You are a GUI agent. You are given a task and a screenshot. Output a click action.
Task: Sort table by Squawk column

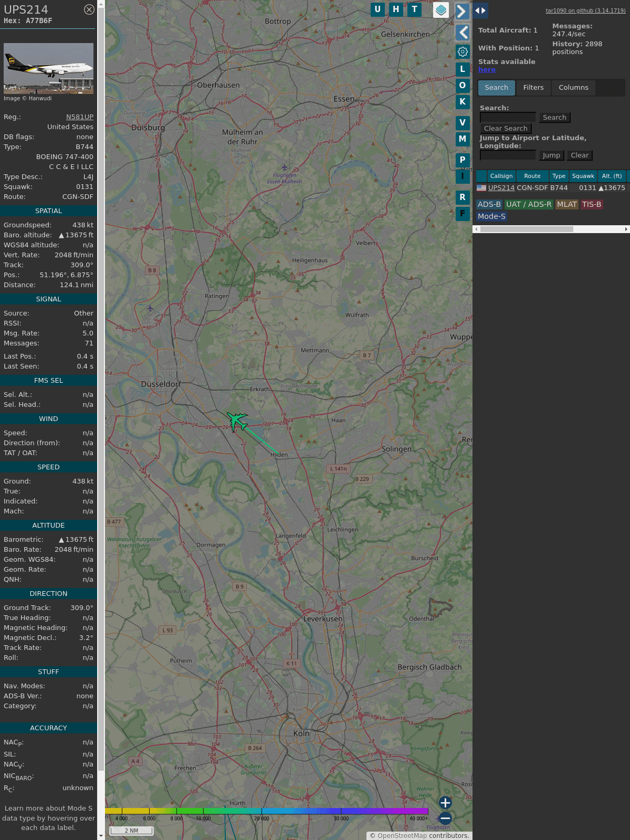[583, 176]
